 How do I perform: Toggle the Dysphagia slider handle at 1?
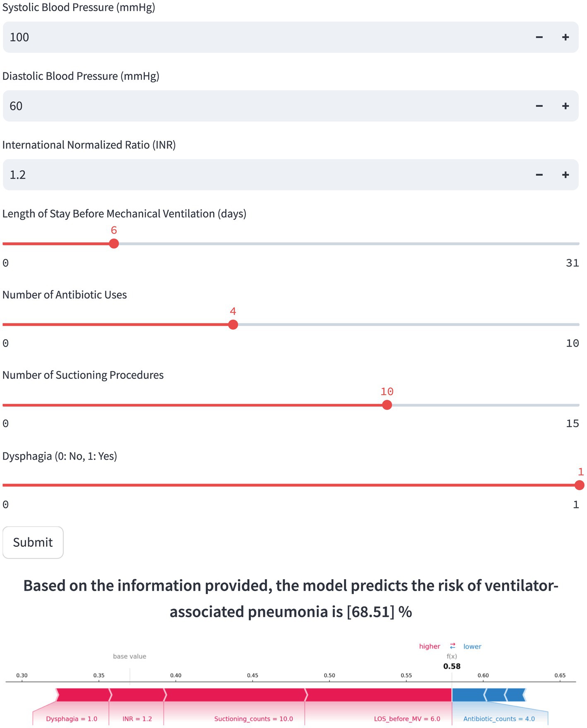point(580,485)
